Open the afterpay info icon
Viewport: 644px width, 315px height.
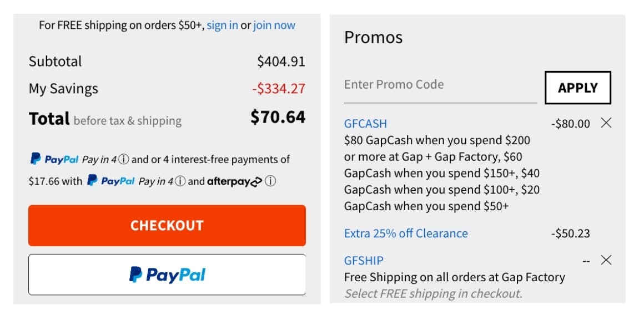click(x=270, y=181)
